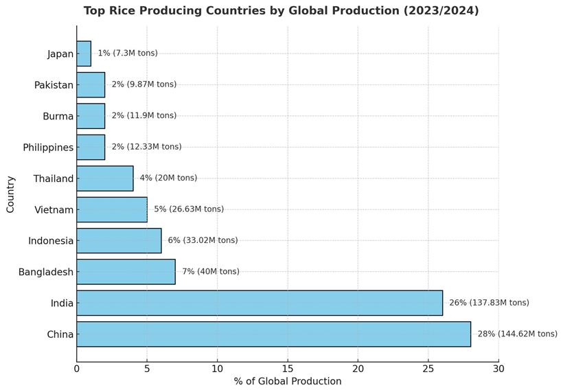Click the '28% (144.62M tons)' data label
563x392 pixels.
[x=517, y=334]
